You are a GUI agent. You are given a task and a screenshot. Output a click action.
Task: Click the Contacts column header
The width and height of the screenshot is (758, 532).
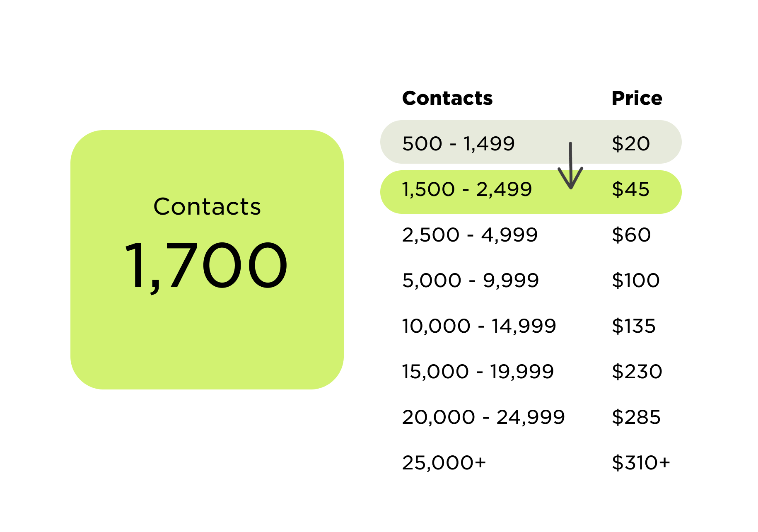[447, 98]
